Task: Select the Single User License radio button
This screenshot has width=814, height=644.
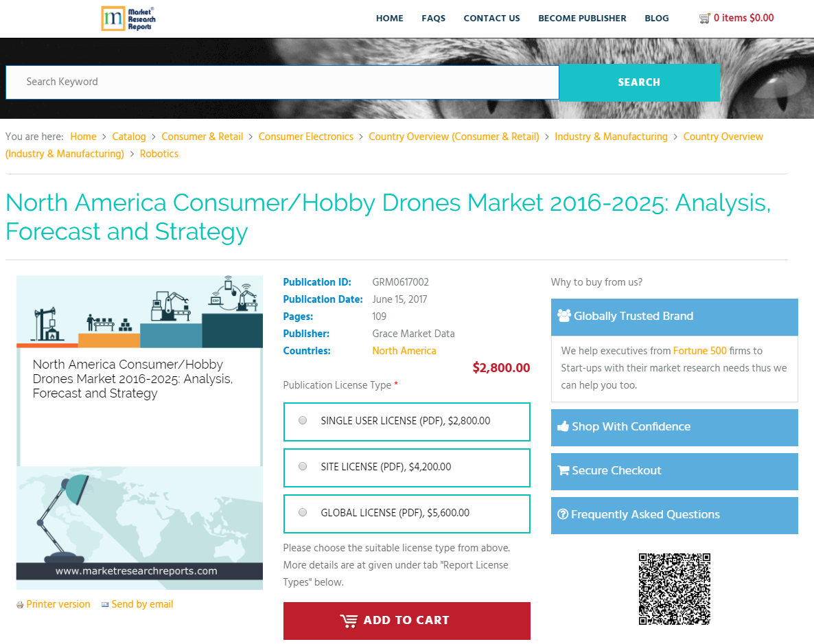Action: (x=302, y=420)
